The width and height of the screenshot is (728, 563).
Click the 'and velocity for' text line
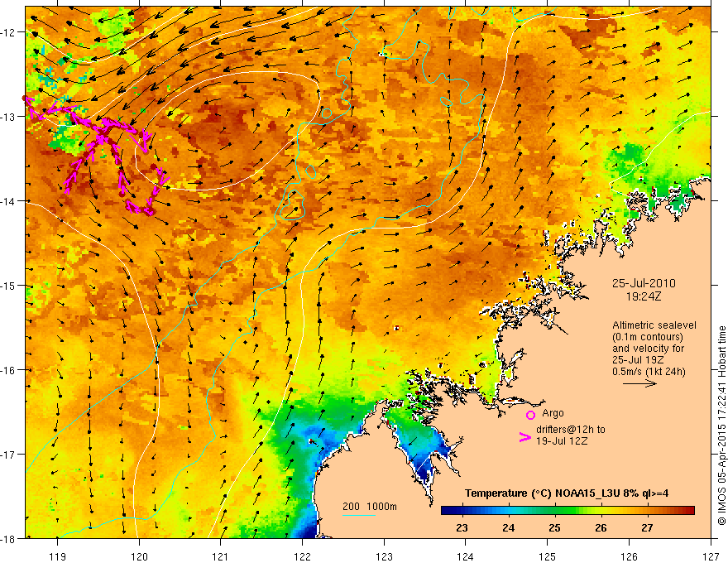(x=648, y=349)
